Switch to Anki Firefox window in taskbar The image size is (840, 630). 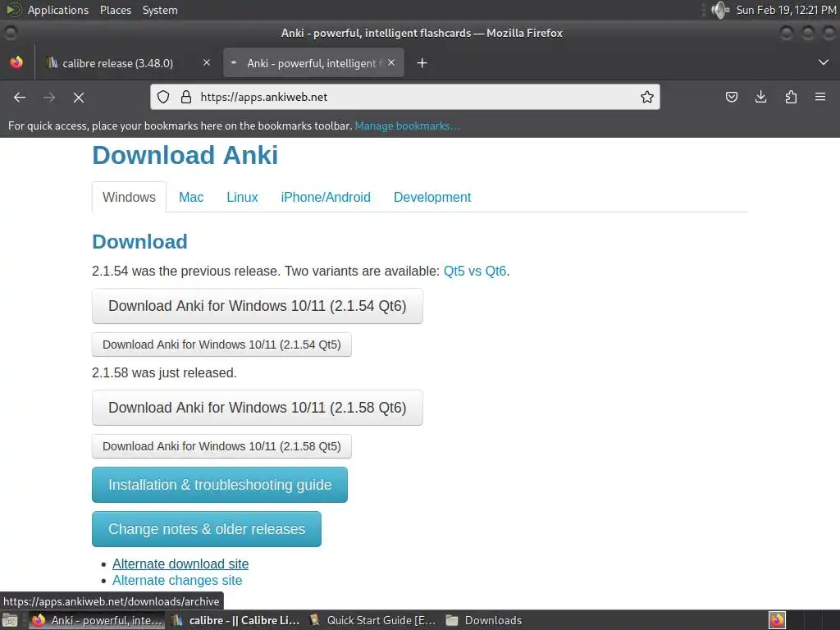97,620
